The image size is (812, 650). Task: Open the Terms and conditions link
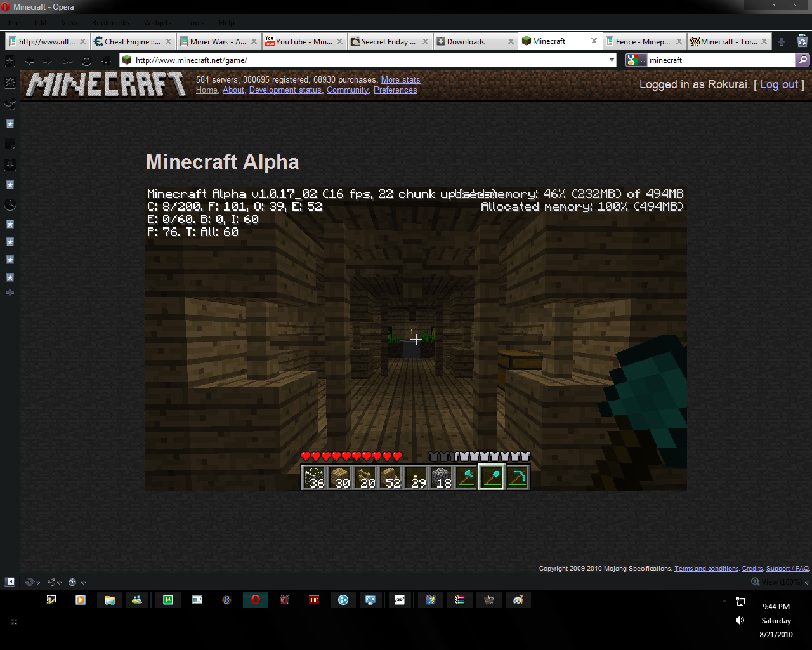707,569
